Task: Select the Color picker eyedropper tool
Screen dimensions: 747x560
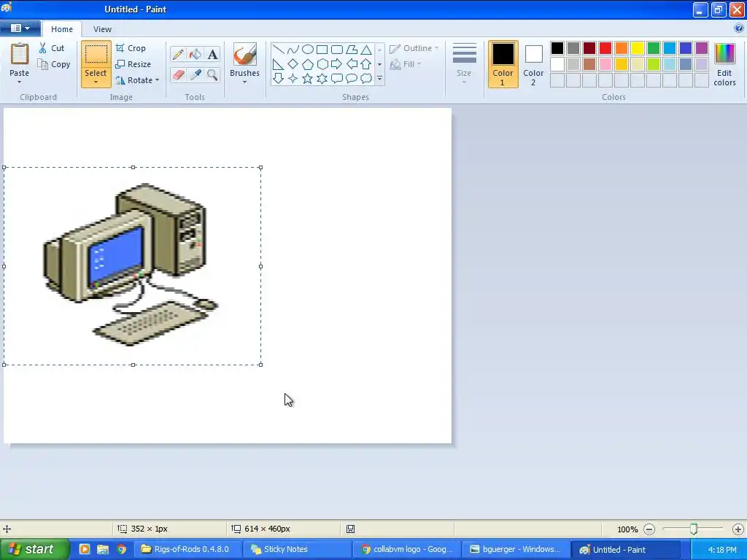Action: click(196, 75)
